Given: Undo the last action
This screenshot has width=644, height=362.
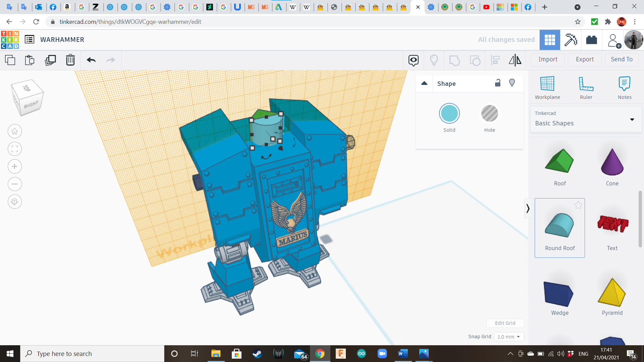Looking at the screenshot, I should tap(91, 60).
